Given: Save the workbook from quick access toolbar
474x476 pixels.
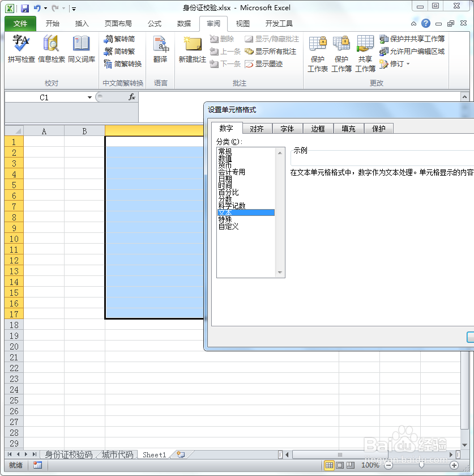Looking at the screenshot, I should point(24,8).
